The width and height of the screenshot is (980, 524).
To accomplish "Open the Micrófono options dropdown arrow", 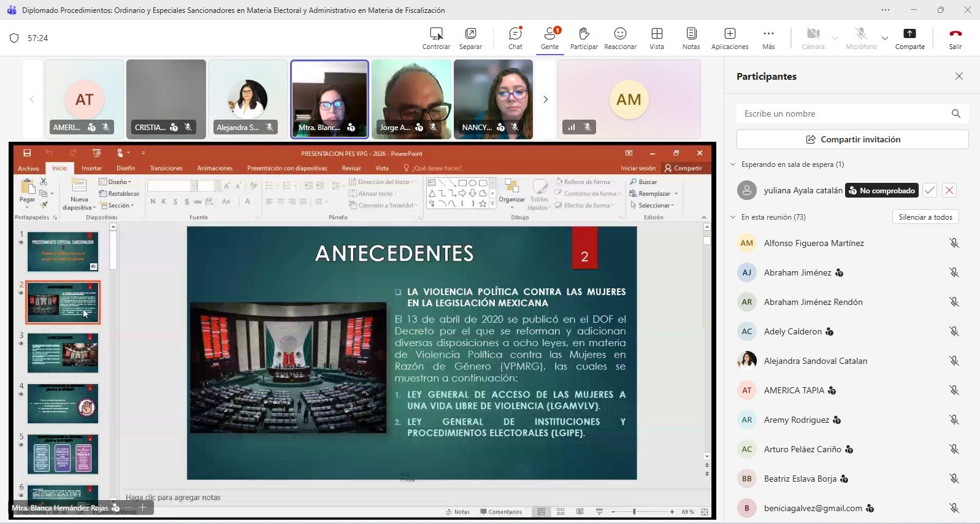I will coord(884,38).
